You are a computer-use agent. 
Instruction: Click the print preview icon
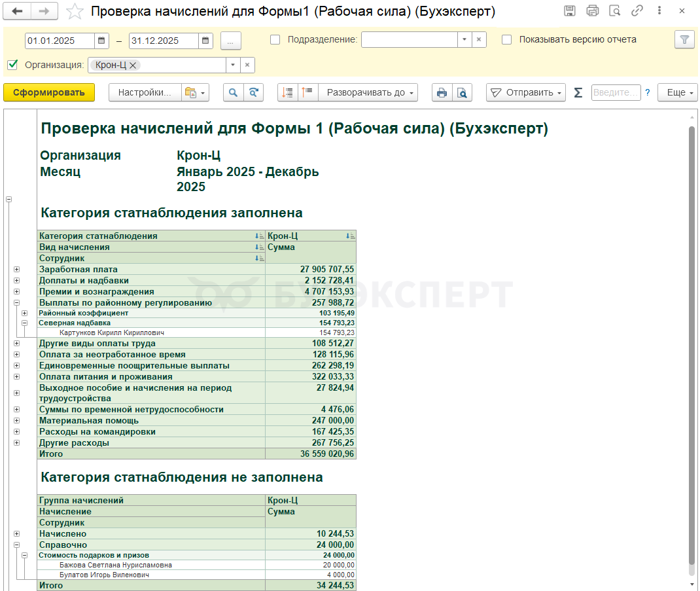[x=462, y=93]
